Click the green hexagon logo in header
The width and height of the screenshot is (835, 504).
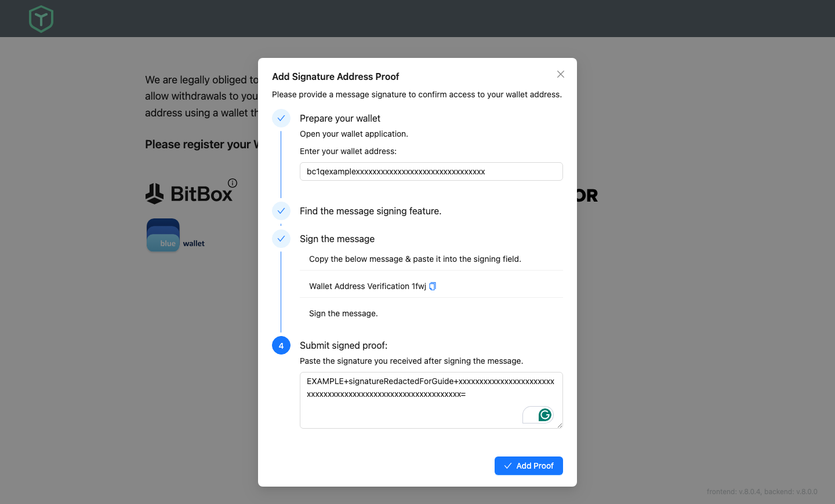coord(41,19)
